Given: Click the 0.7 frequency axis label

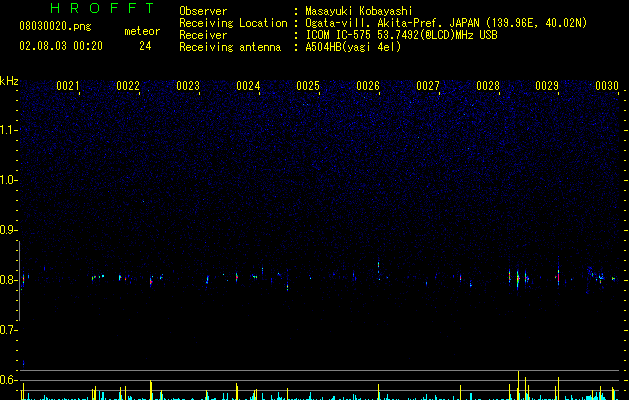Looking at the screenshot, I should pos(8,330).
